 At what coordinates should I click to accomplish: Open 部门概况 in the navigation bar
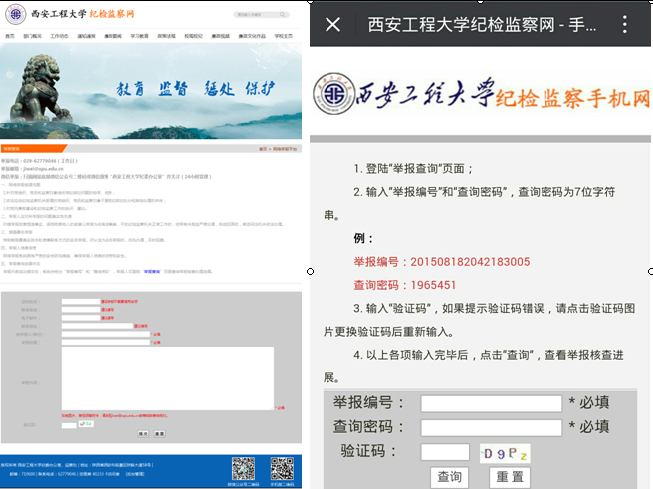pos(32,36)
